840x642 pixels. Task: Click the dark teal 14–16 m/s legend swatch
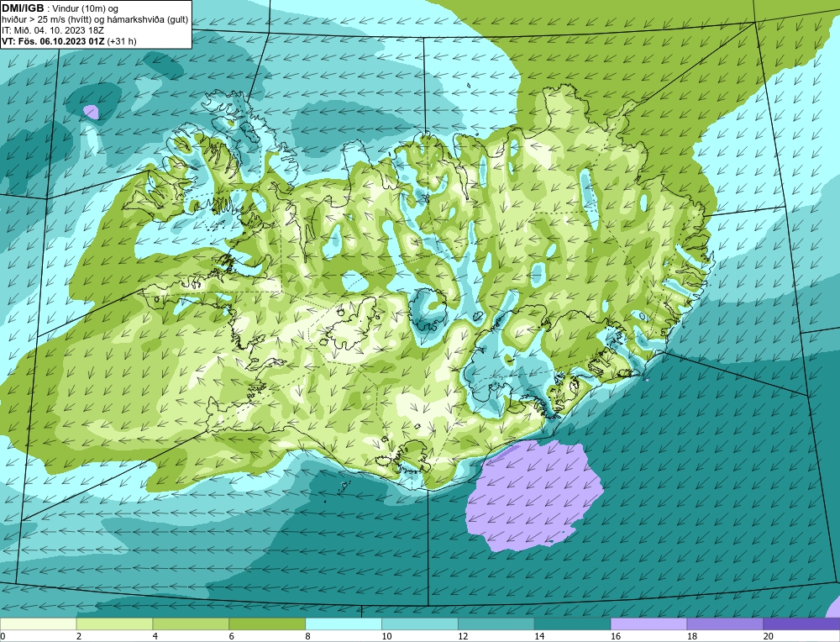pos(572,624)
